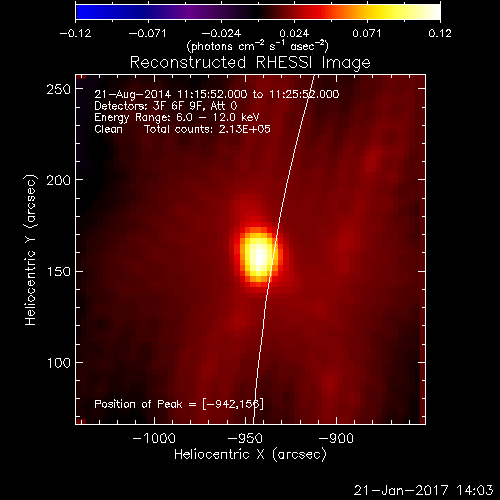Click the Energy Range 6.0 - 12.0 keV line
This screenshot has height=500, width=500.
click(177, 117)
